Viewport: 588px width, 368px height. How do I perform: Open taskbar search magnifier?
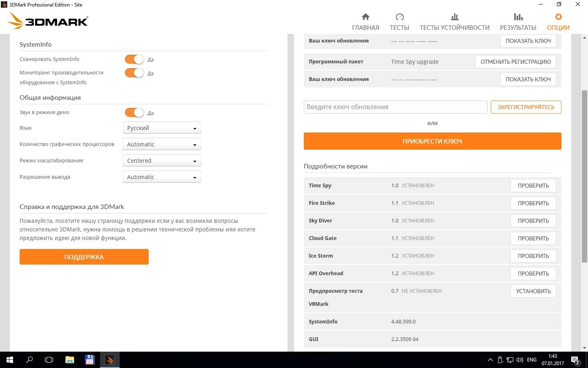point(29,360)
